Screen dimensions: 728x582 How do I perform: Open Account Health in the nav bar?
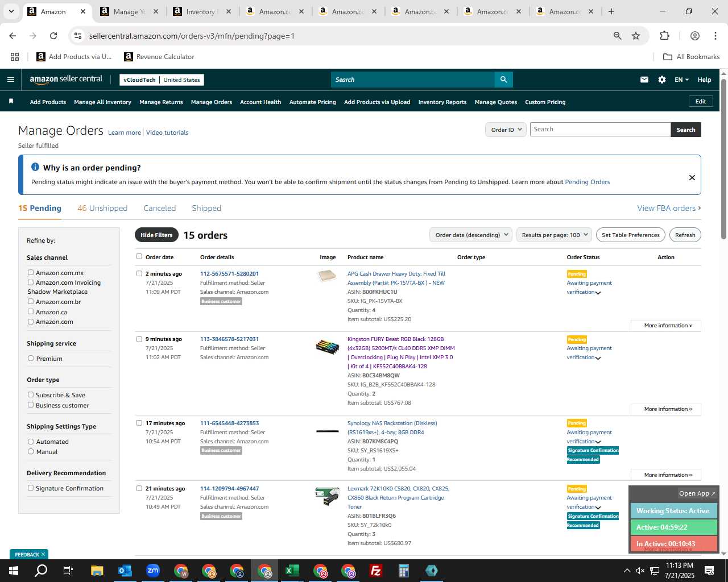click(x=260, y=102)
